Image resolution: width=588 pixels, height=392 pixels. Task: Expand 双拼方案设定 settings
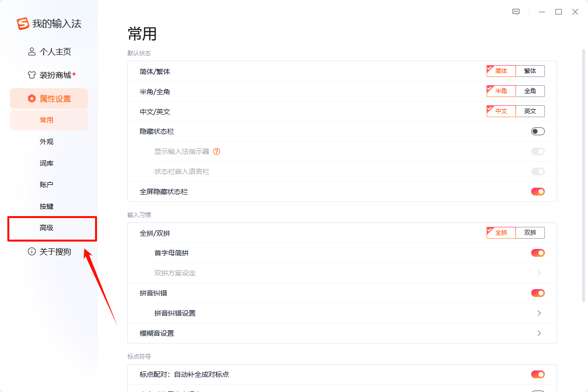click(539, 272)
